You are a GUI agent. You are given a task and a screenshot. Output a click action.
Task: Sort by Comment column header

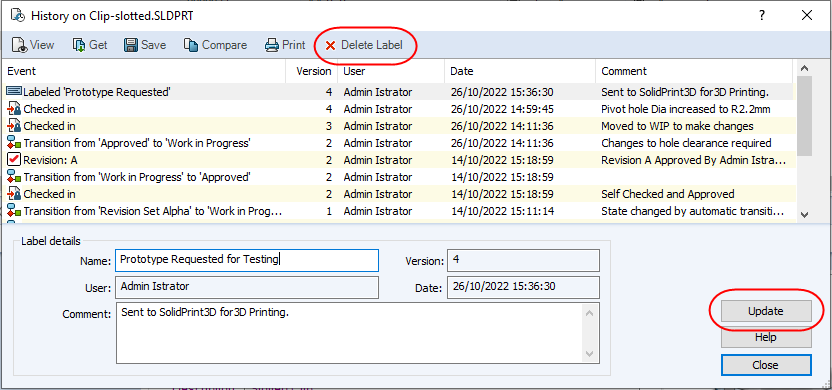pyautogui.click(x=695, y=71)
